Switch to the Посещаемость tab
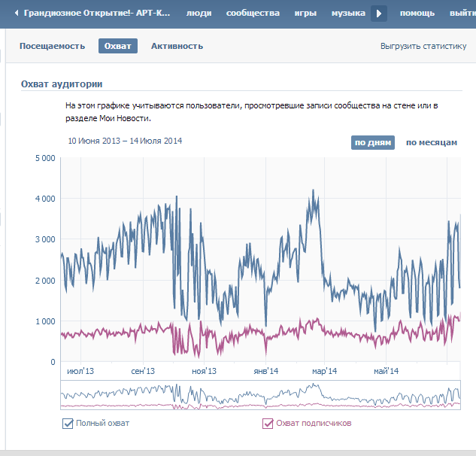This screenshot has height=456, width=476. pyautogui.click(x=52, y=46)
